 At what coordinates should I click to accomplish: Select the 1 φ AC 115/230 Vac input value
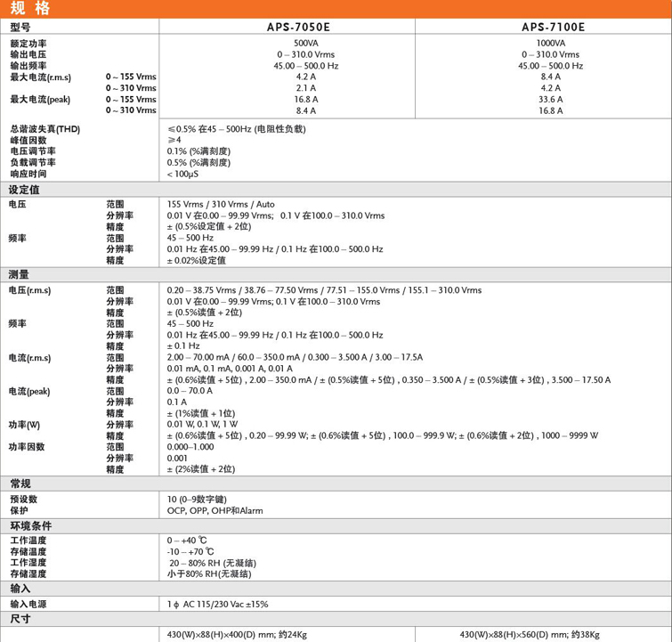click(x=217, y=605)
